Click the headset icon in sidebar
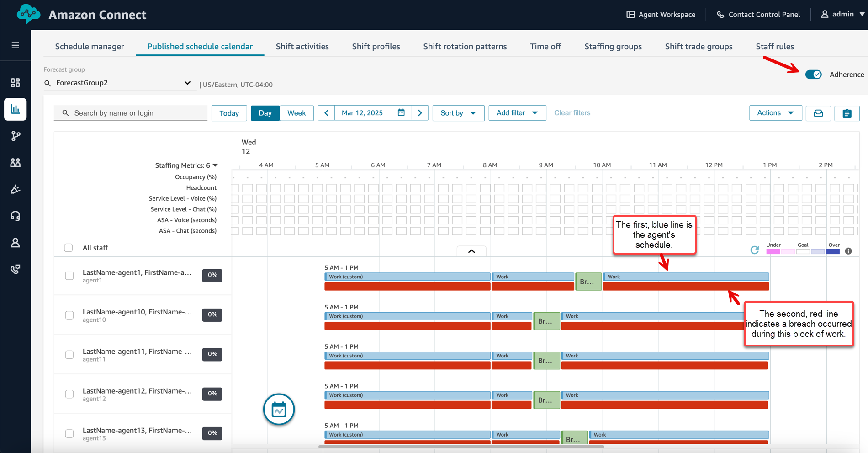Screen dimensions: 868x453 pyautogui.click(x=15, y=216)
